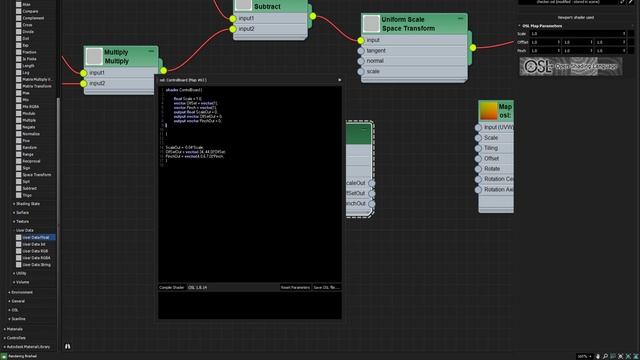Activate the Zoom magnifier tool
This screenshot has height=360, width=640.
[605, 356]
